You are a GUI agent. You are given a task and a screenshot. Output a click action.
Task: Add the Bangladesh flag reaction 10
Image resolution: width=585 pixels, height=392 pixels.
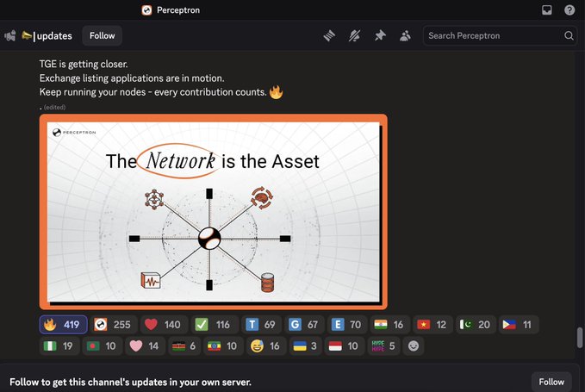click(x=102, y=346)
